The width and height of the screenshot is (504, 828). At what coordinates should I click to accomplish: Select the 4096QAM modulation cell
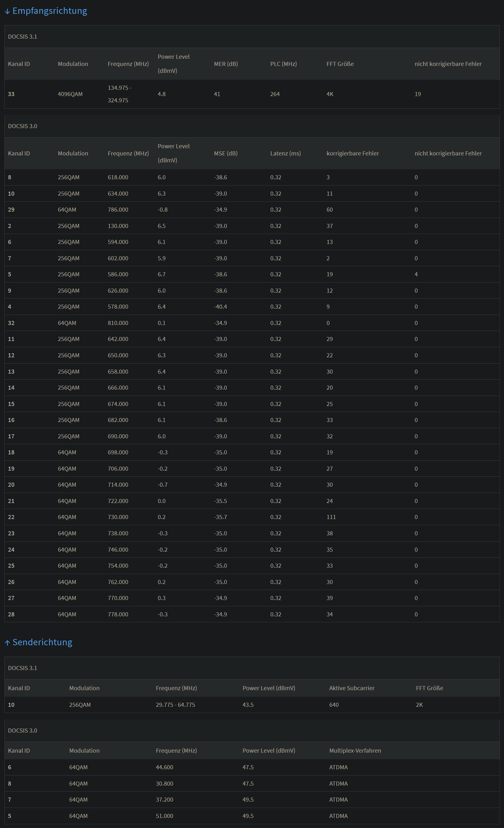[x=70, y=94]
